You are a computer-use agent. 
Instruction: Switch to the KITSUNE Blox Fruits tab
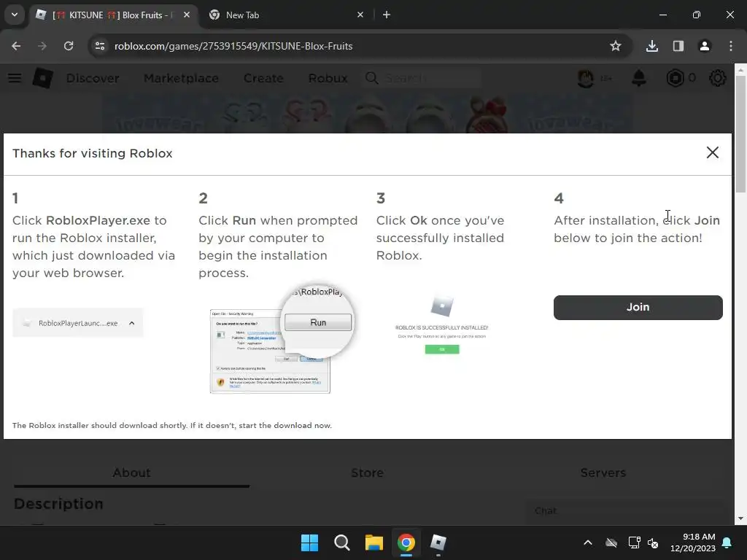tap(113, 15)
